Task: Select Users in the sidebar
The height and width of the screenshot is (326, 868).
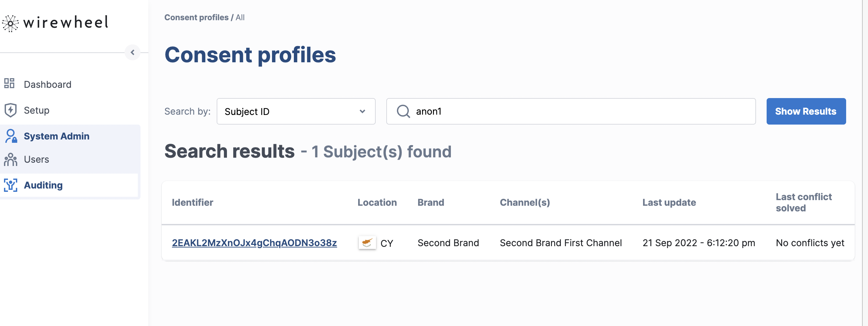Action: click(x=36, y=159)
